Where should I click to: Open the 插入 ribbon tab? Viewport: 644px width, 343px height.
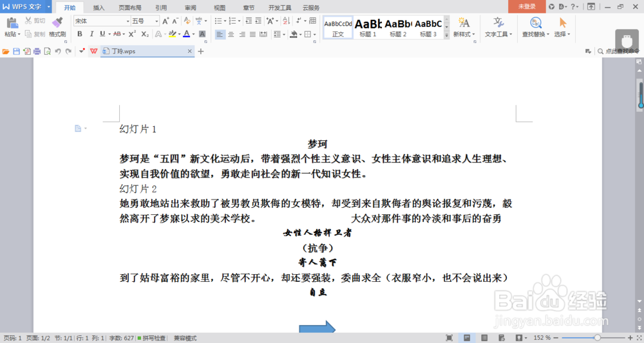pyautogui.click(x=99, y=7)
